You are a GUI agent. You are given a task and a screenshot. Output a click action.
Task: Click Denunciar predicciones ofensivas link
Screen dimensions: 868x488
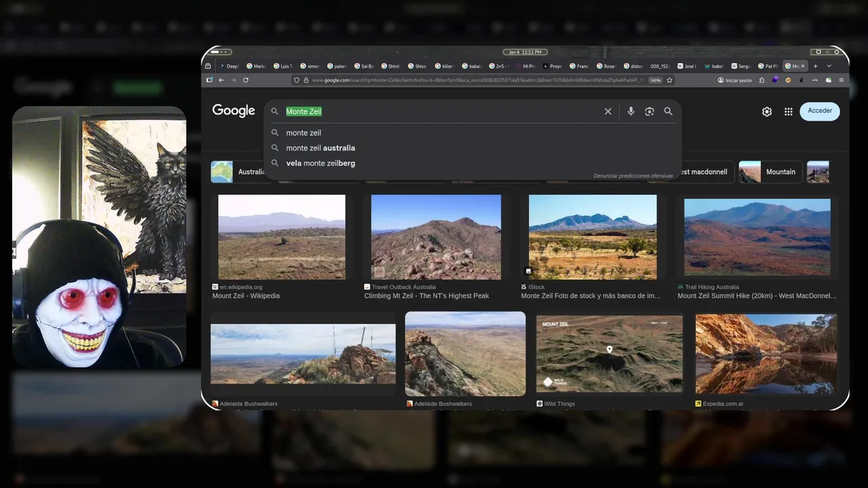click(x=633, y=176)
